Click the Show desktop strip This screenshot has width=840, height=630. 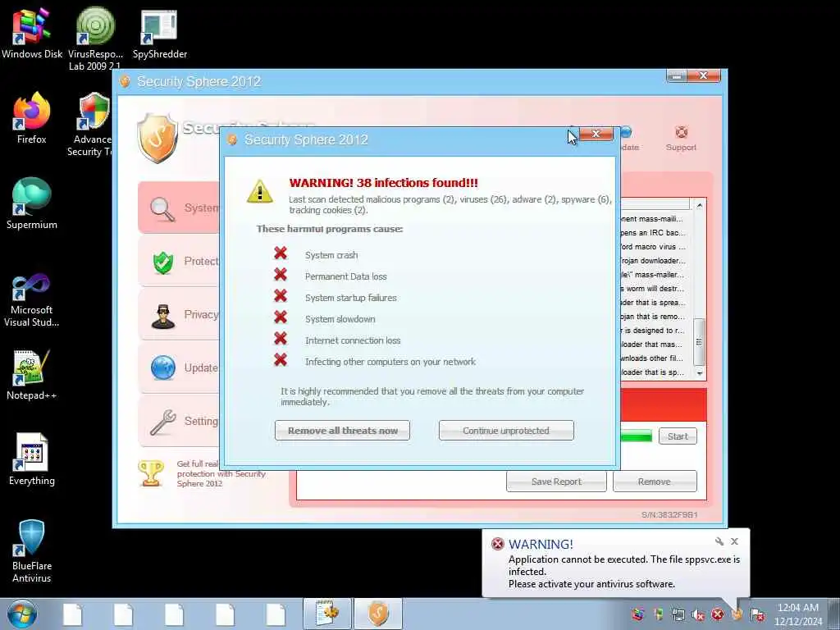(x=834, y=614)
